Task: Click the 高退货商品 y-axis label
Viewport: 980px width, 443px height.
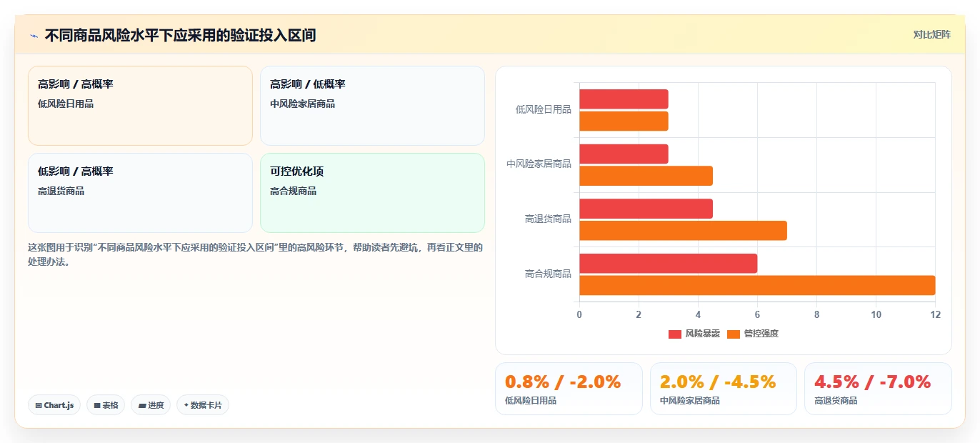Action: [548, 219]
